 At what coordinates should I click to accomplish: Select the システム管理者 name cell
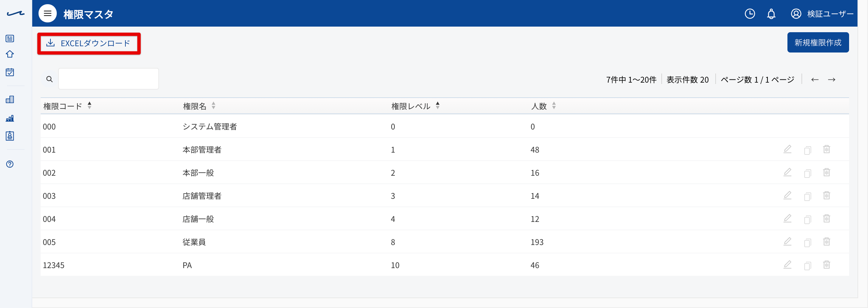[x=209, y=127]
